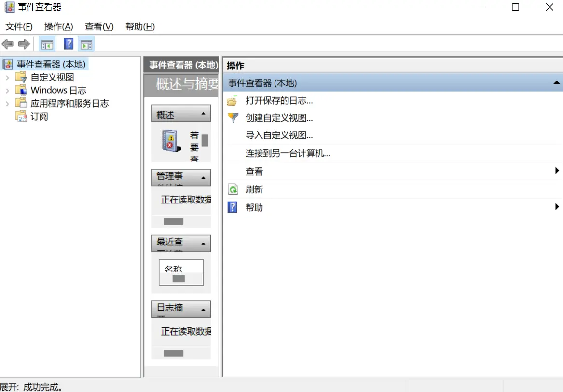Open the 文件(F) menu
Screen dimensions: 563x392
click(19, 27)
